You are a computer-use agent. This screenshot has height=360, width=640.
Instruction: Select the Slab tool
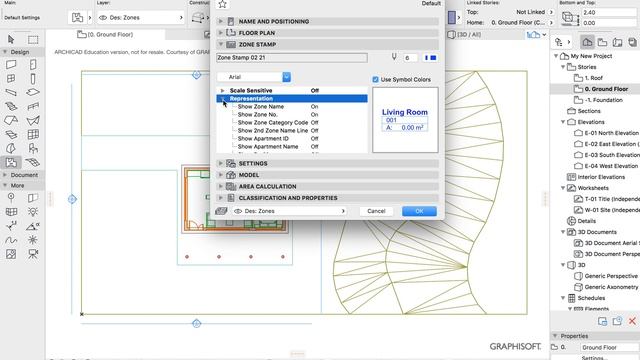click(33, 92)
